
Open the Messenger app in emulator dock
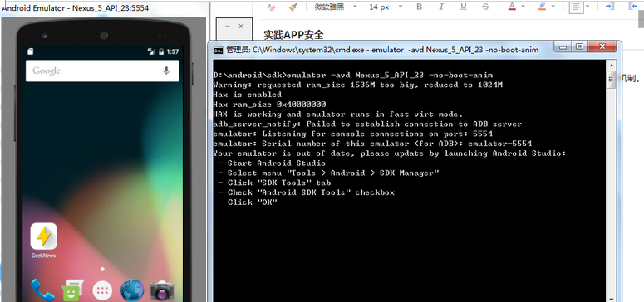72,290
